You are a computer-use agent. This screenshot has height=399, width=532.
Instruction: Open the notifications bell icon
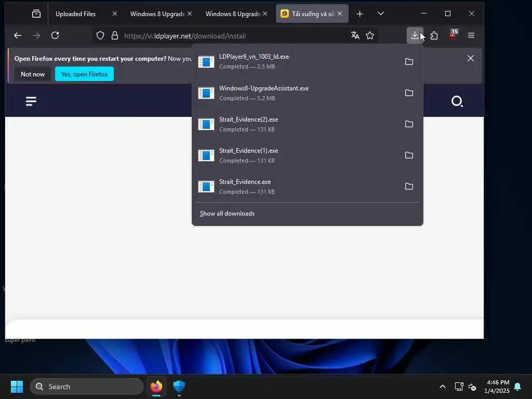point(518,387)
